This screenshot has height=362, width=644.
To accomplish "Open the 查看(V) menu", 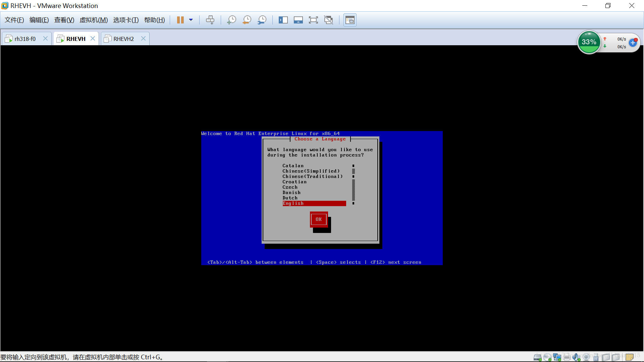I will (x=64, y=20).
